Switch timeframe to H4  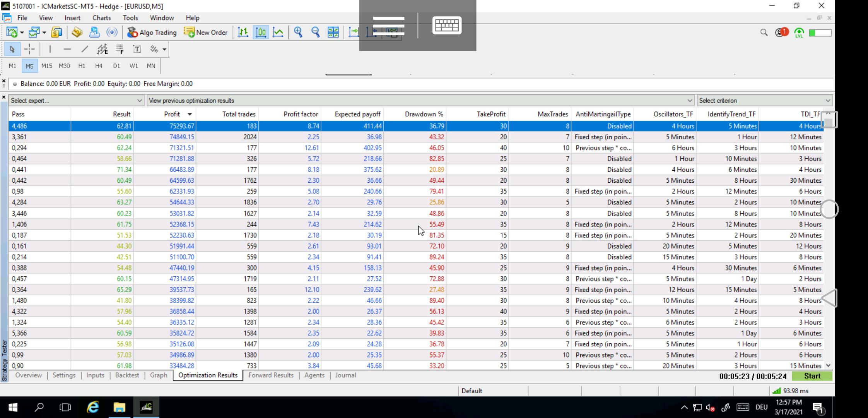pos(99,66)
